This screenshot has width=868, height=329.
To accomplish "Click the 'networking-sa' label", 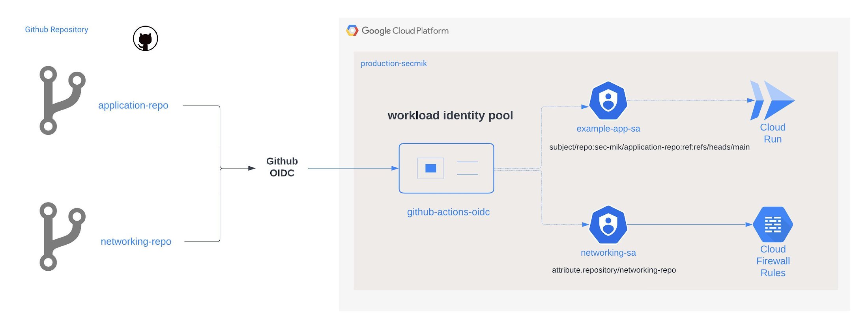I will [x=608, y=253].
